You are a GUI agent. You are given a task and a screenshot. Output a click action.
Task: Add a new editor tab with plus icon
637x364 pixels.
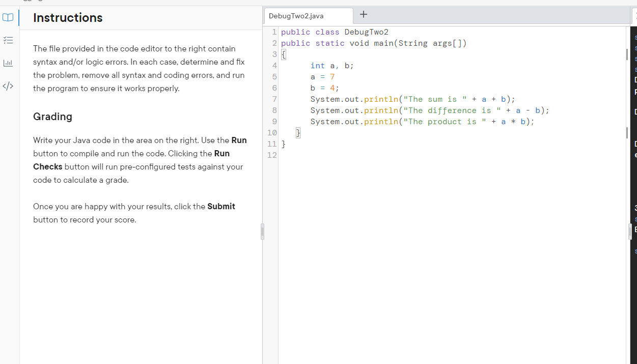(x=364, y=15)
